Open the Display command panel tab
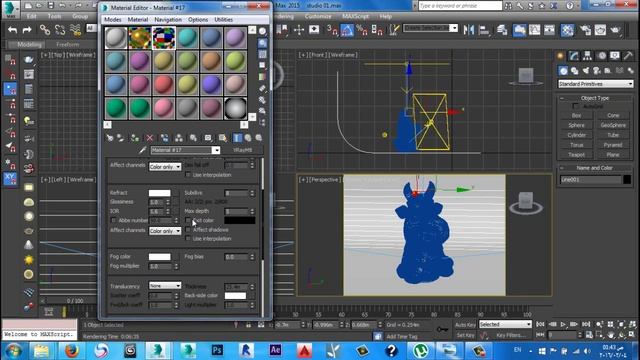Screen dimensions: 640x360 click(615, 56)
